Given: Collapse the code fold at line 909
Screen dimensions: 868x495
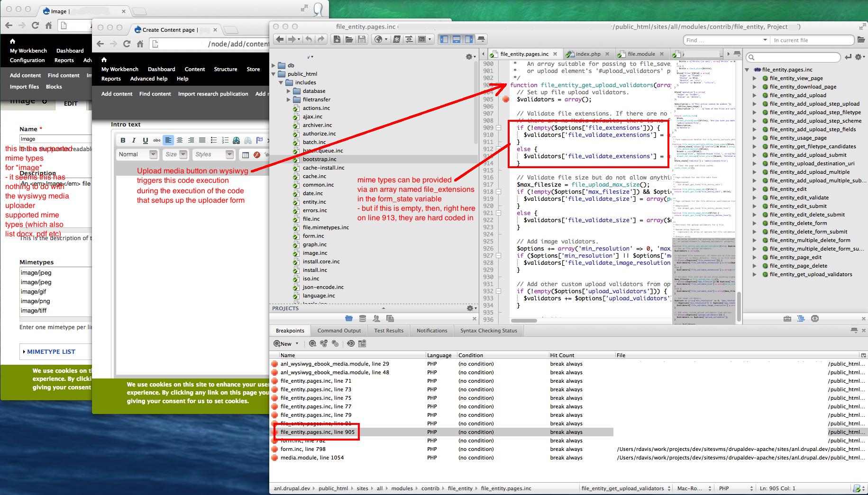Looking at the screenshot, I should 498,127.
